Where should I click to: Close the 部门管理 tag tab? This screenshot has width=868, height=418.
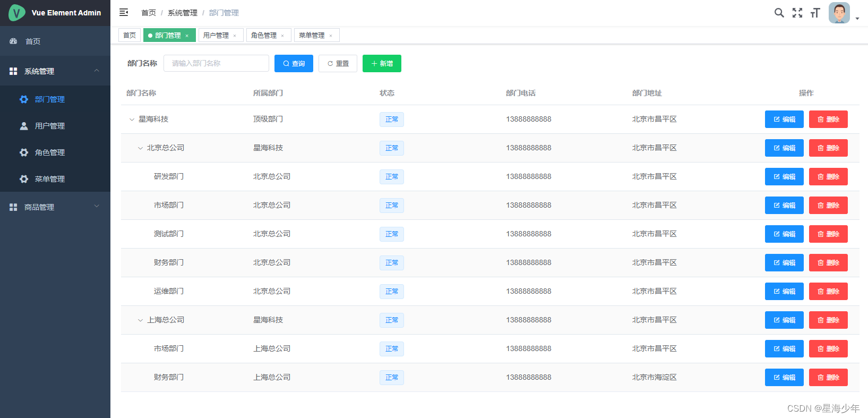click(x=187, y=36)
